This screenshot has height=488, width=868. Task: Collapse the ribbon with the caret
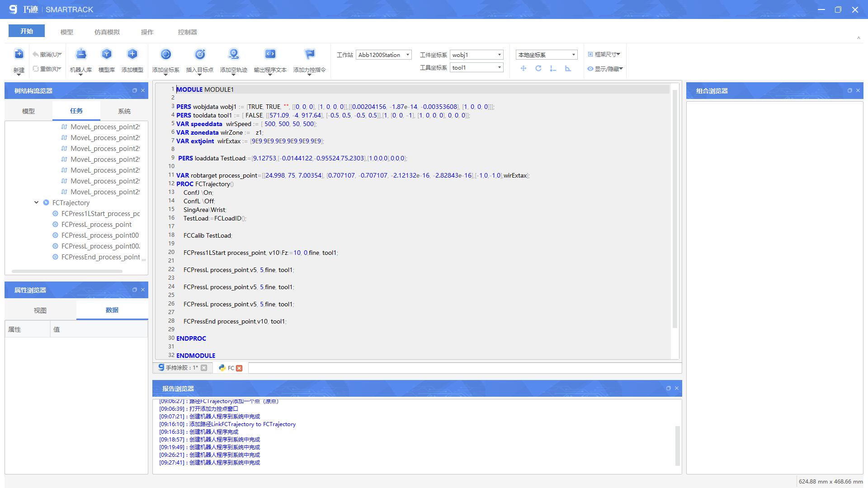[x=859, y=38]
